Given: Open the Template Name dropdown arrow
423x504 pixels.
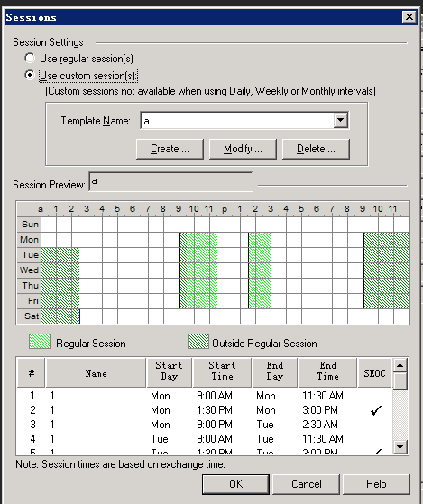Looking at the screenshot, I should pyautogui.click(x=340, y=121).
